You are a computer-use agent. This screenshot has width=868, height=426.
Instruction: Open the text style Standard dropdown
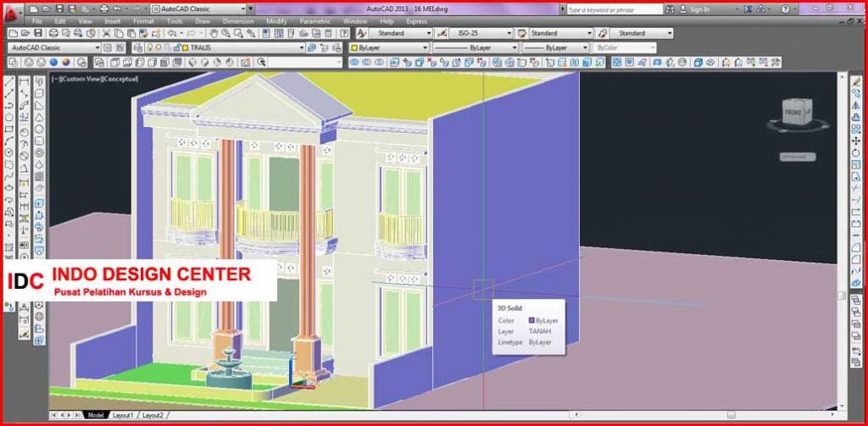click(428, 33)
